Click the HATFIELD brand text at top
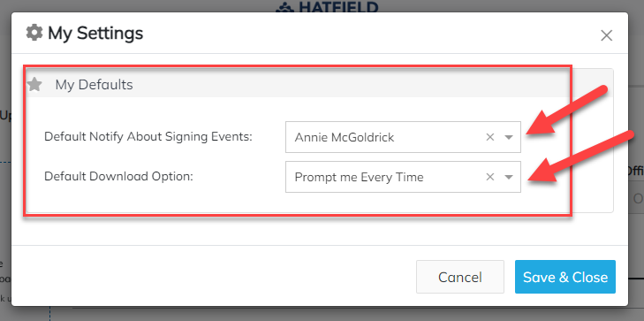Screen dimensions: 644x321 (339, 6)
